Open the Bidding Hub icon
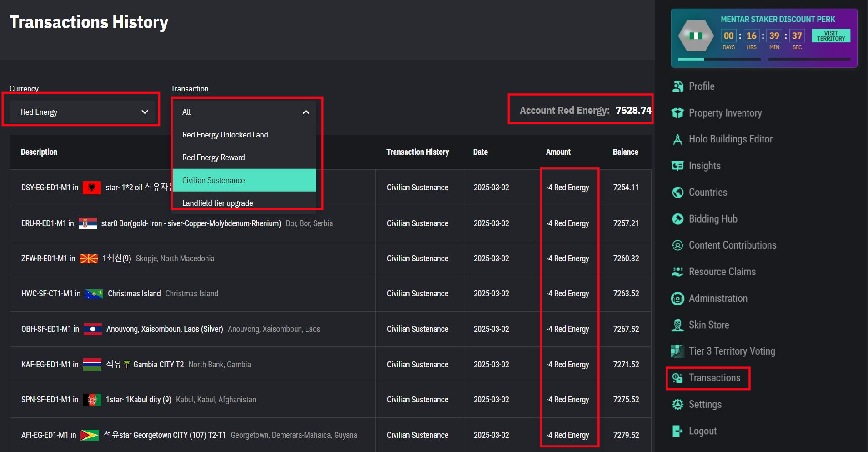Screen dimensions: 868x452 click(677, 219)
